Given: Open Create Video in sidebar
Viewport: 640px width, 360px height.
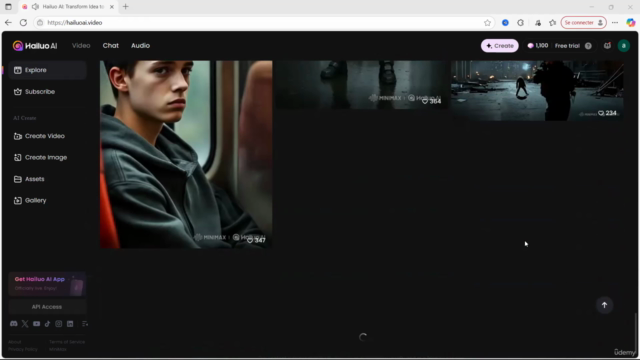Looking at the screenshot, I should [47, 136].
